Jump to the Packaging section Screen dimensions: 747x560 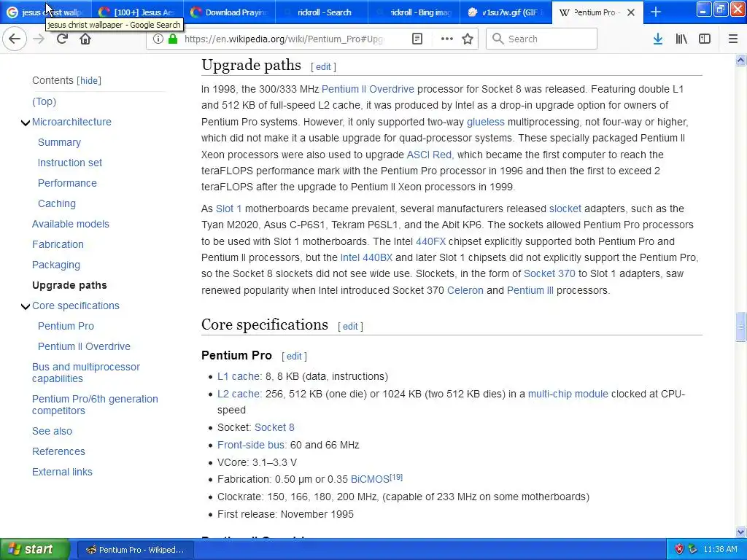click(55, 265)
